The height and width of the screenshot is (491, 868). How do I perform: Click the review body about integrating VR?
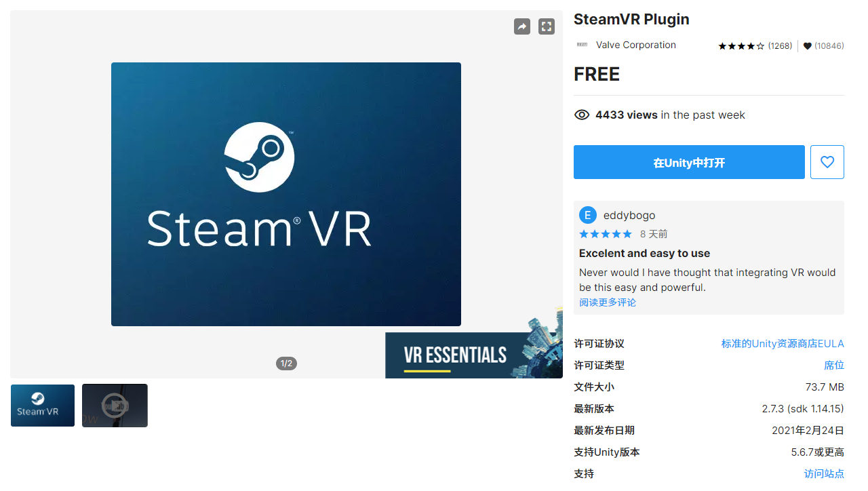[707, 280]
